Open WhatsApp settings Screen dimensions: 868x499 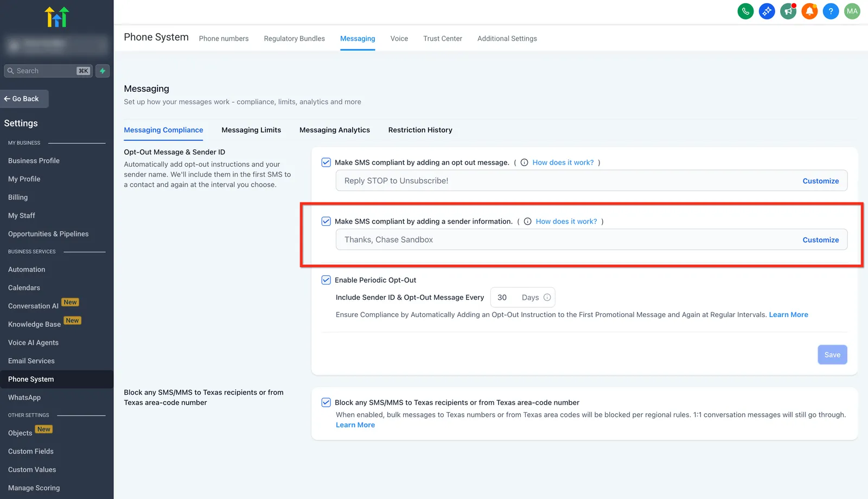pos(24,397)
